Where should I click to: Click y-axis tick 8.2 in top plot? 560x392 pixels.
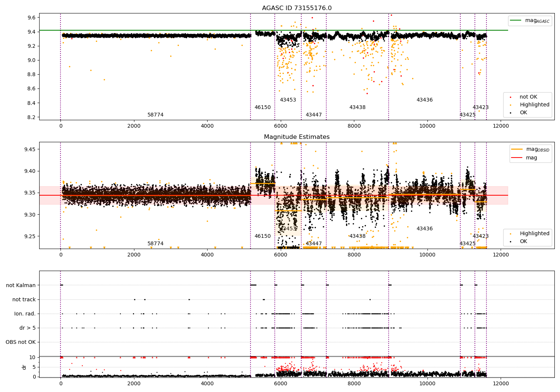click(31, 117)
